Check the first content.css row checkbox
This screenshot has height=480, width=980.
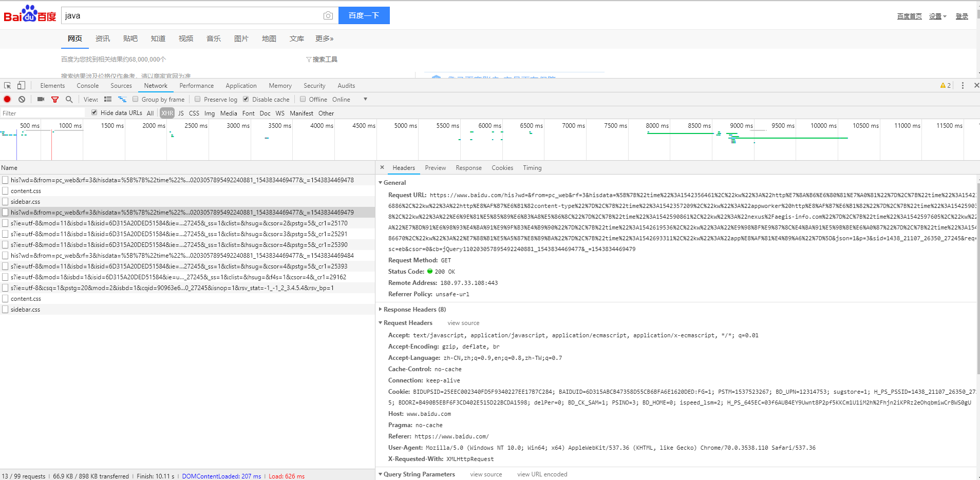tap(5, 191)
